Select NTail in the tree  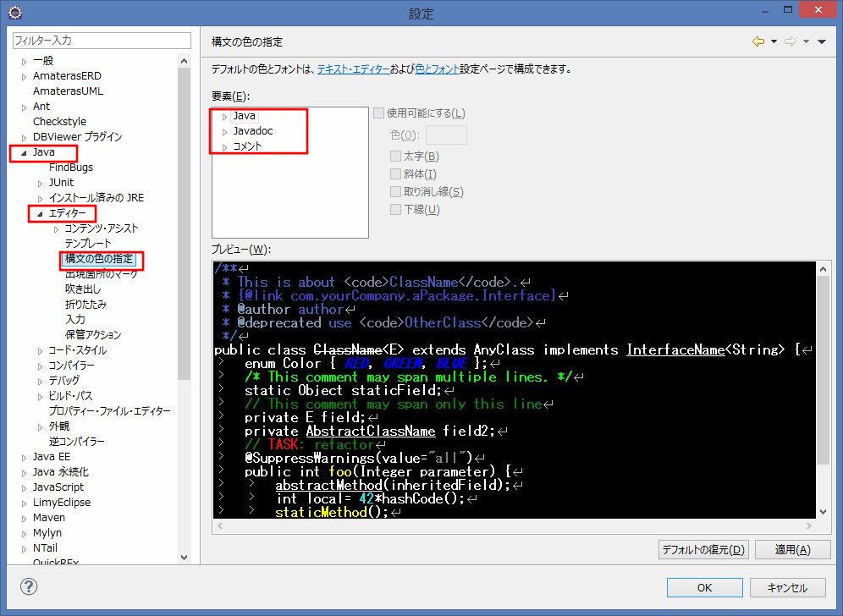(45, 548)
